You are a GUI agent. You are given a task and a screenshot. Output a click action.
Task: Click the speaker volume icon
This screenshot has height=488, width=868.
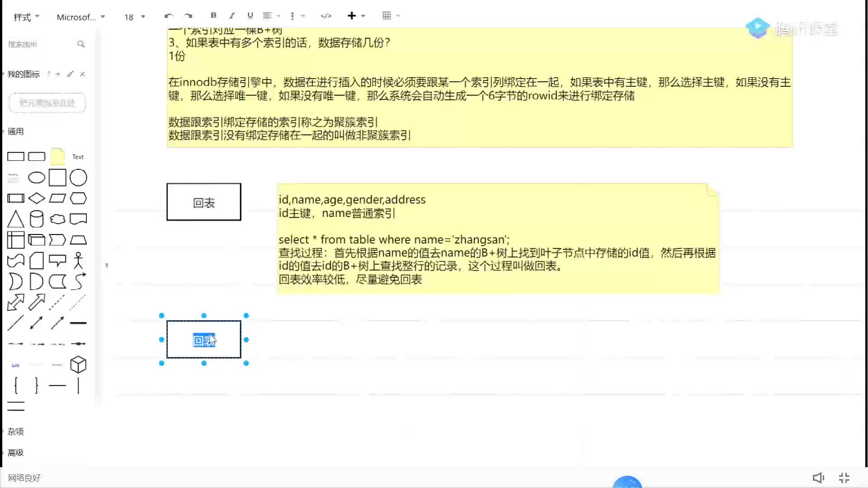(x=818, y=478)
